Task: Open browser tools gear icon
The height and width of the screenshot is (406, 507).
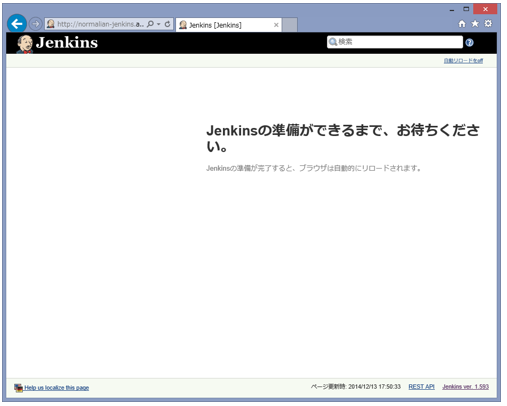Action: coord(488,24)
